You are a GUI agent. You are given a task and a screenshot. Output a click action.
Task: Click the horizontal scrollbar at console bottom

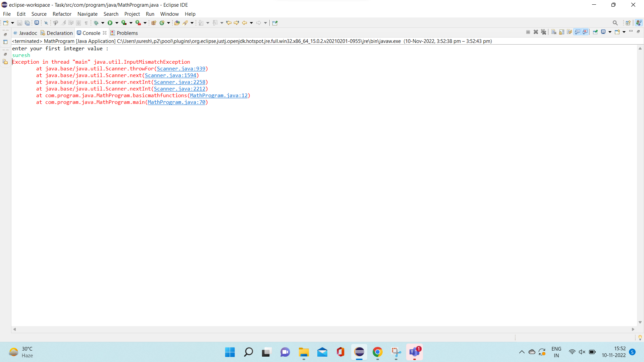coord(322,329)
